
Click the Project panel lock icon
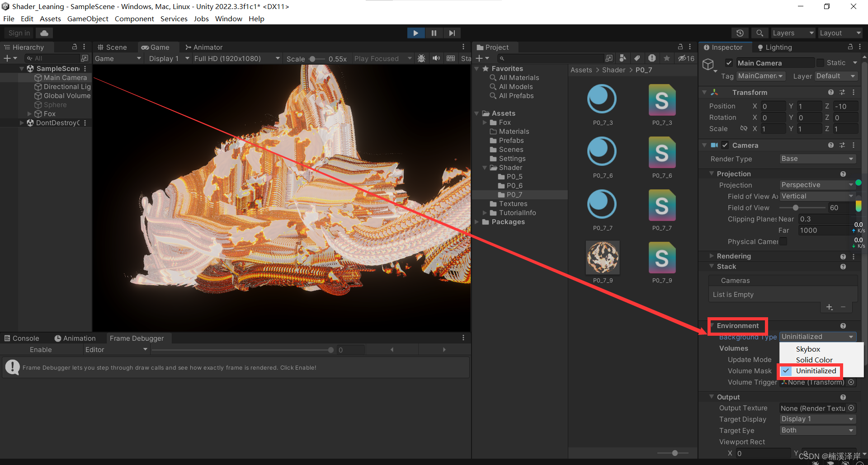pos(680,47)
